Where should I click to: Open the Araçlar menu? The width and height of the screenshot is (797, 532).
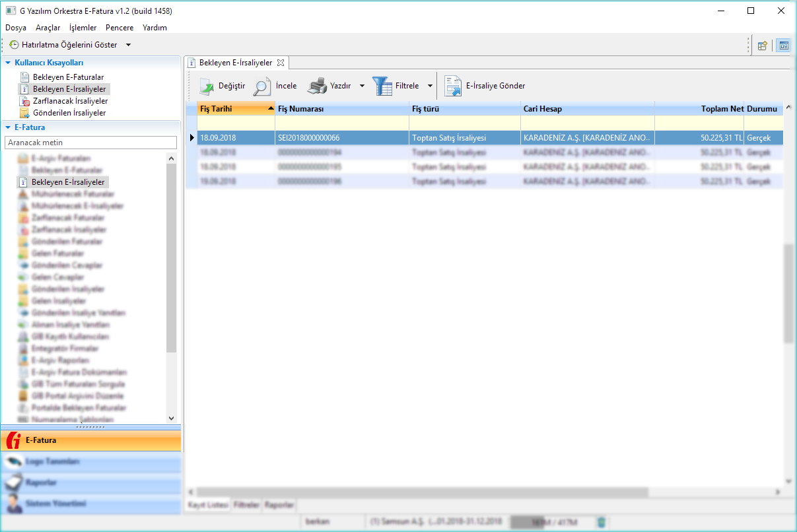tap(48, 28)
